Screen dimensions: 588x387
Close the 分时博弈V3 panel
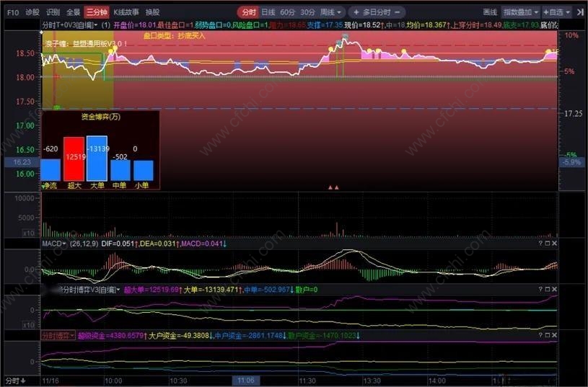point(554,289)
